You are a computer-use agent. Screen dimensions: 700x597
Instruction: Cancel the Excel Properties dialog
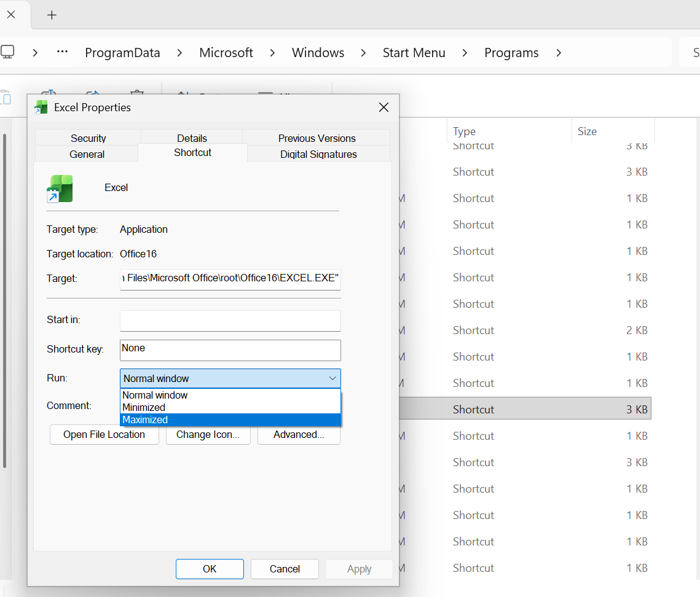(x=285, y=569)
